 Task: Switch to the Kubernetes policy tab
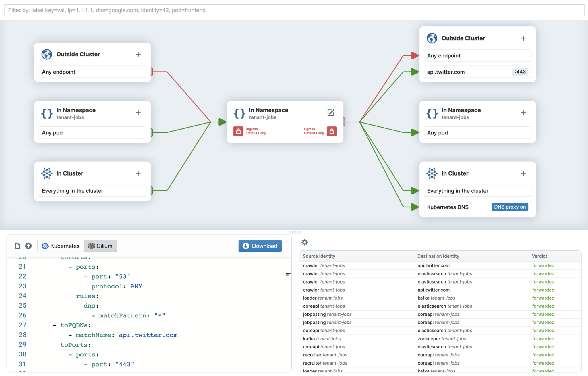[61, 246]
